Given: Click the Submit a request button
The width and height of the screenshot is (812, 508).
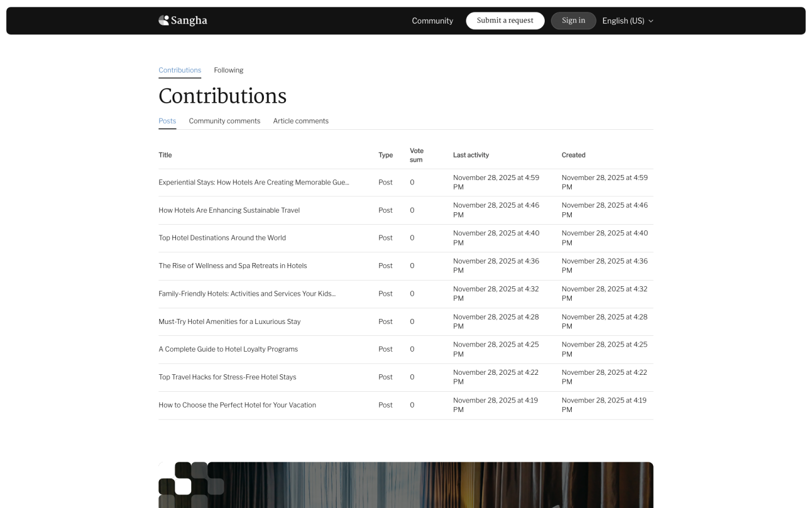Looking at the screenshot, I should pos(505,21).
